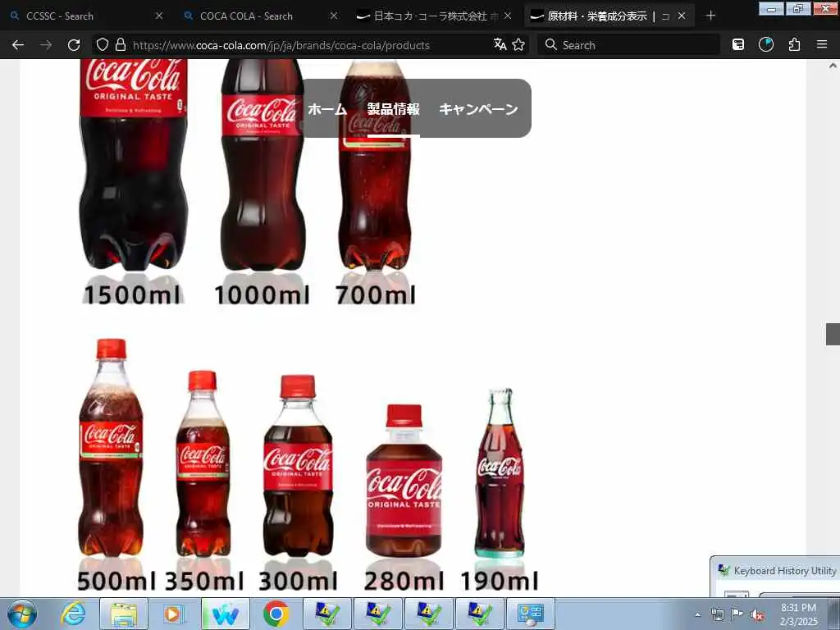Go back to the previous page
Screen dimensions: 840x630
18,45
